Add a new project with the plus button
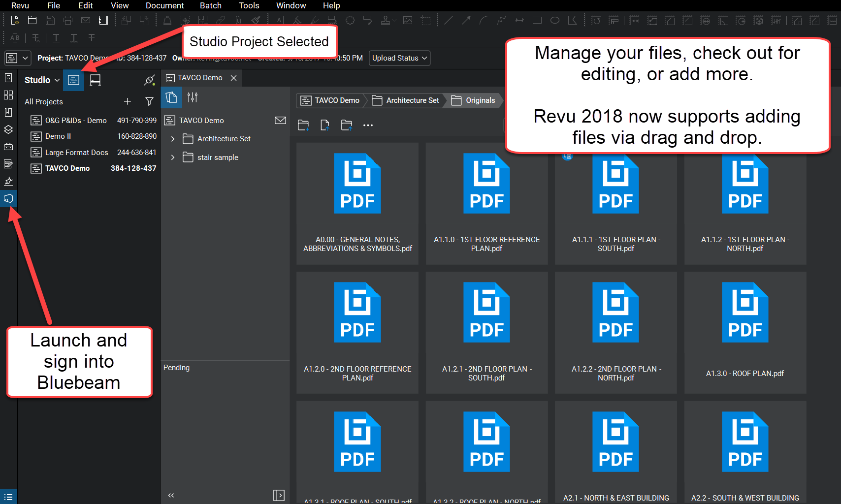This screenshot has height=504, width=841. (x=127, y=101)
